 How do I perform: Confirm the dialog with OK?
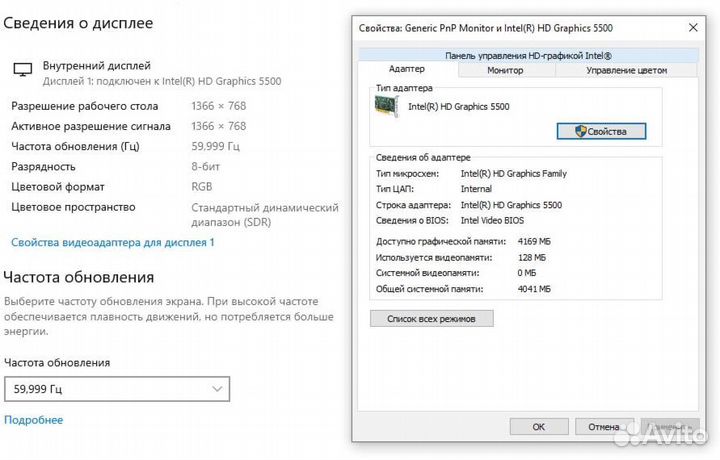tap(539, 427)
